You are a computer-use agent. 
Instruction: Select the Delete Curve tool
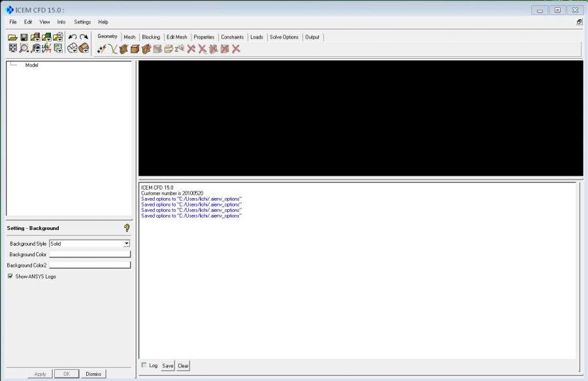pyautogui.click(x=203, y=49)
